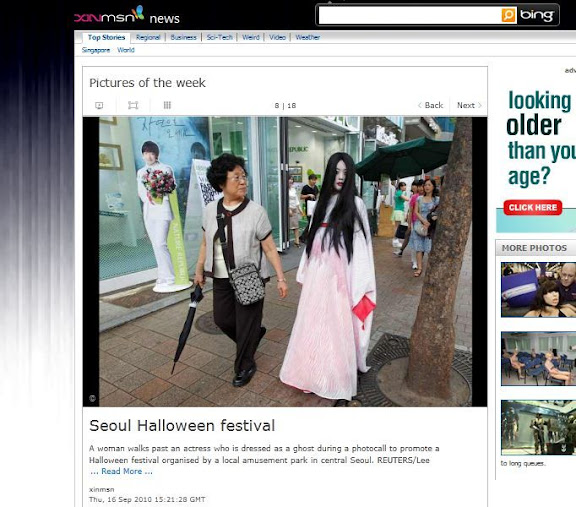Open the first More Photos thumbnail
The image size is (576, 507).
538,290
